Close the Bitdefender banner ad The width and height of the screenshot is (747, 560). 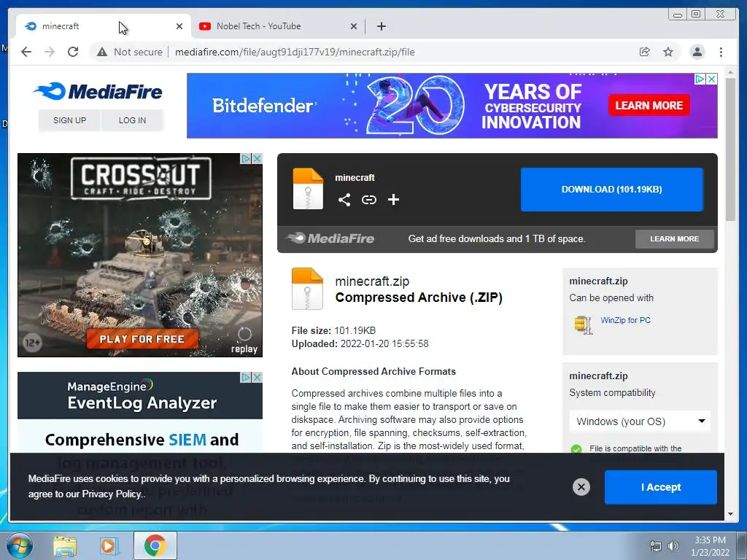pyautogui.click(x=712, y=79)
